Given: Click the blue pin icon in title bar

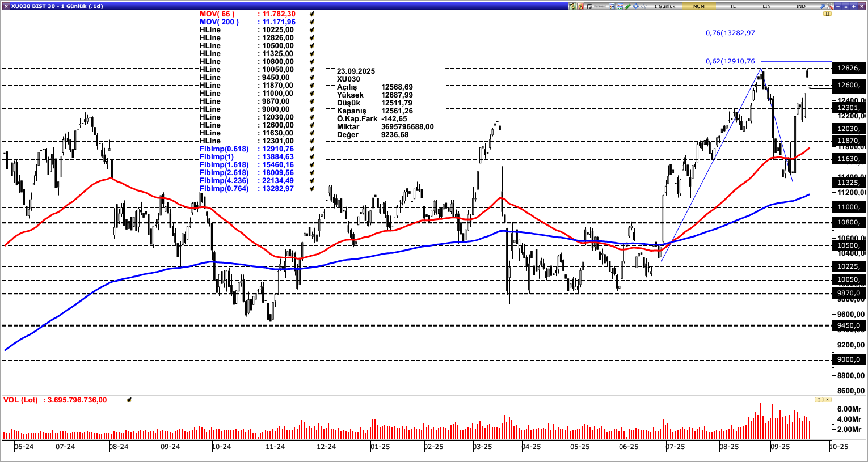Looking at the screenshot, I should coord(822,6).
